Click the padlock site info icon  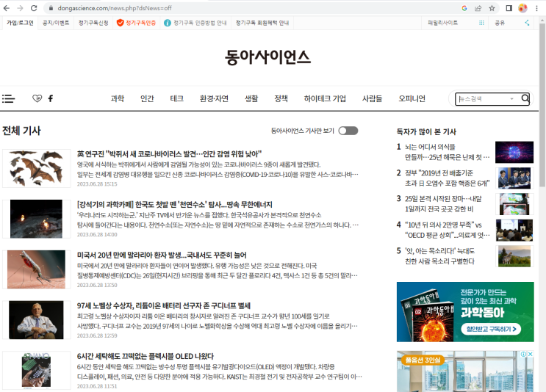51,8
